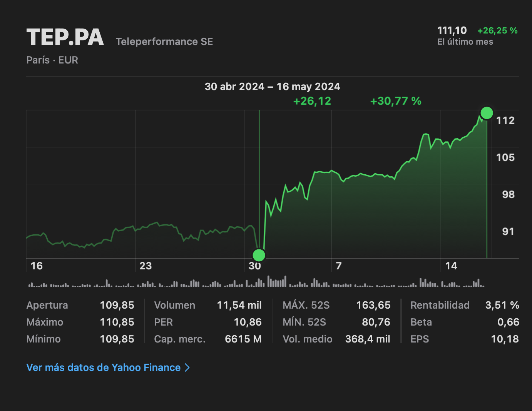The image size is (532, 411).
Task: Click the +26,25 % monthly change value
Action: pyautogui.click(x=497, y=31)
